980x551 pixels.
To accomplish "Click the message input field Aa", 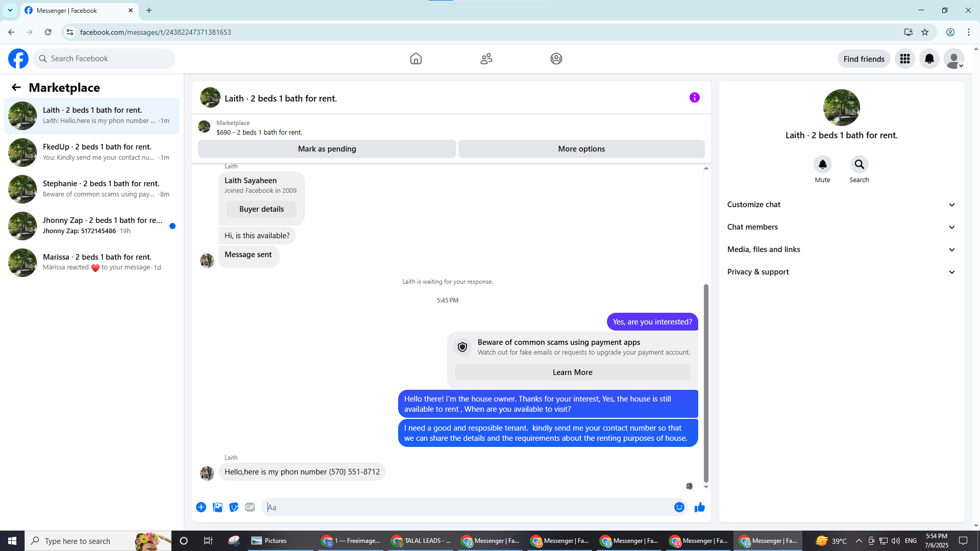I will [x=467, y=507].
